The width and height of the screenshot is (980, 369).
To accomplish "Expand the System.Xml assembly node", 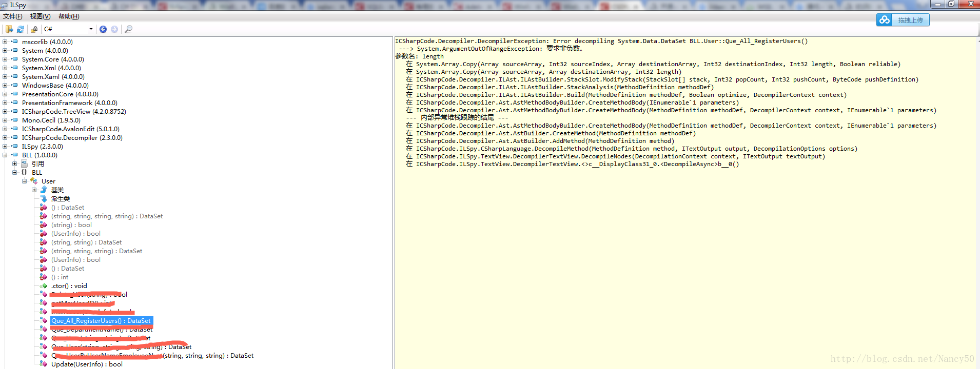I will pyautogui.click(x=5, y=68).
